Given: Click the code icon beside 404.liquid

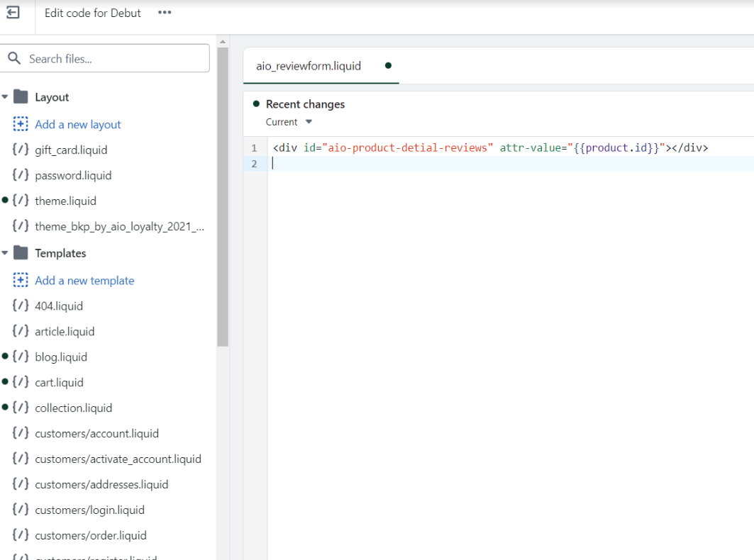Looking at the screenshot, I should click(20, 306).
